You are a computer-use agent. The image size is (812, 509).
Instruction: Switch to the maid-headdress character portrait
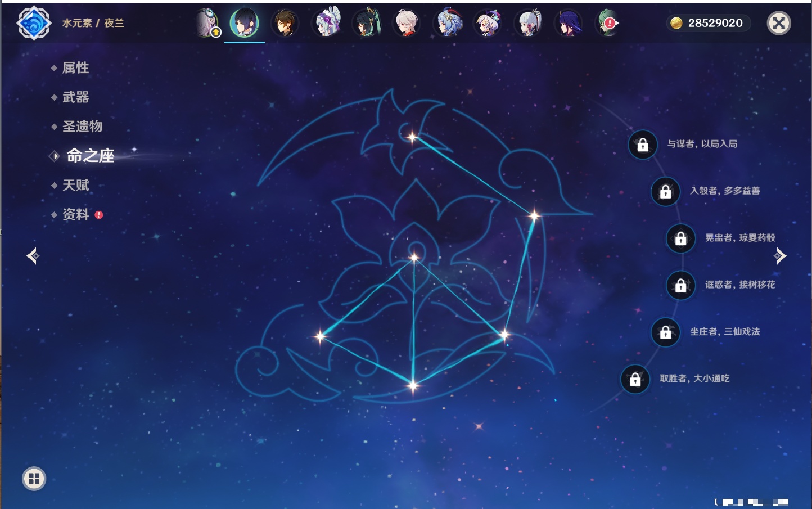pyautogui.click(x=327, y=23)
